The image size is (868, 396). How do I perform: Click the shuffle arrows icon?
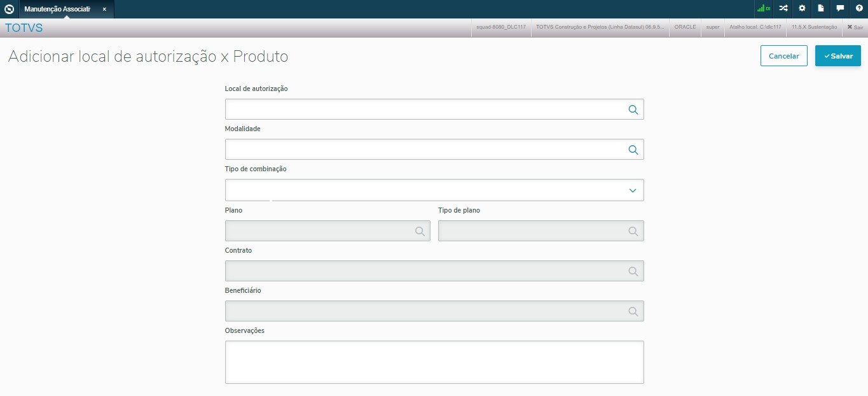point(783,9)
